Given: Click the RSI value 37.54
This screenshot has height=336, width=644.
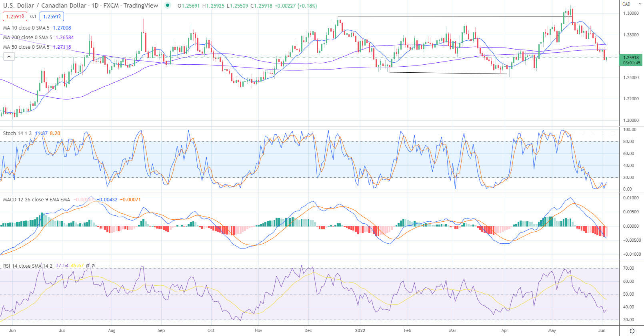Looking at the screenshot, I should tap(62, 266).
